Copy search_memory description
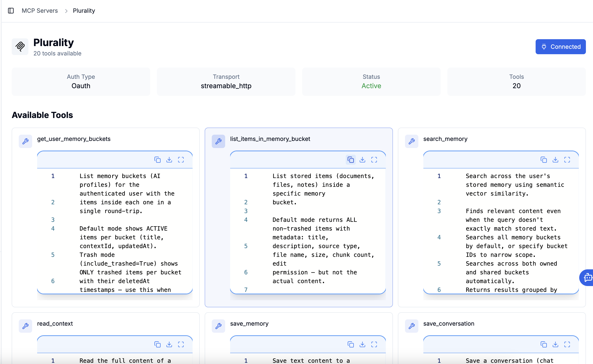This screenshot has width=593, height=364. tap(544, 160)
